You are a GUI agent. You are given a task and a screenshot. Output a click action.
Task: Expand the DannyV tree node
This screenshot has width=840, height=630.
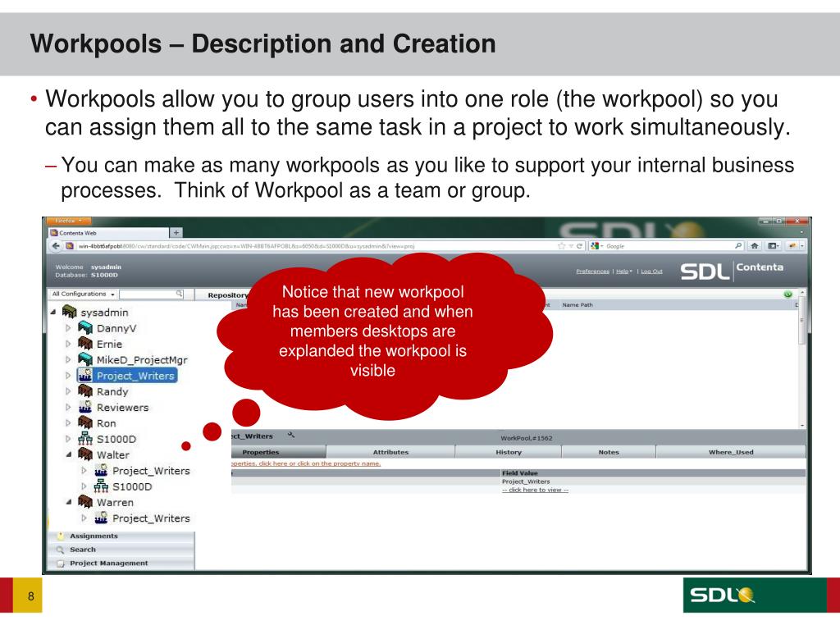coord(68,328)
